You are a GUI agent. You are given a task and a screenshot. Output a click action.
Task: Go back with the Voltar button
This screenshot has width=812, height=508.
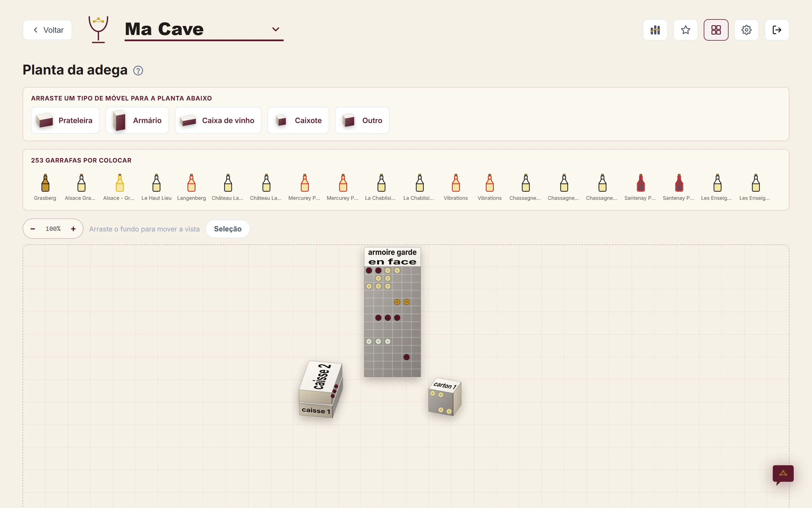click(x=47, y=30)
